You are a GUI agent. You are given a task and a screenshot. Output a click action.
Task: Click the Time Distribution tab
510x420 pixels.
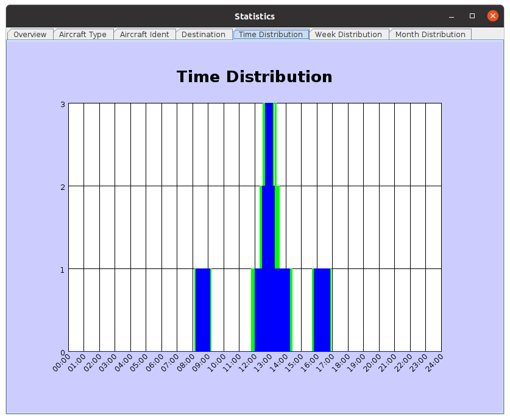[271, 35]
